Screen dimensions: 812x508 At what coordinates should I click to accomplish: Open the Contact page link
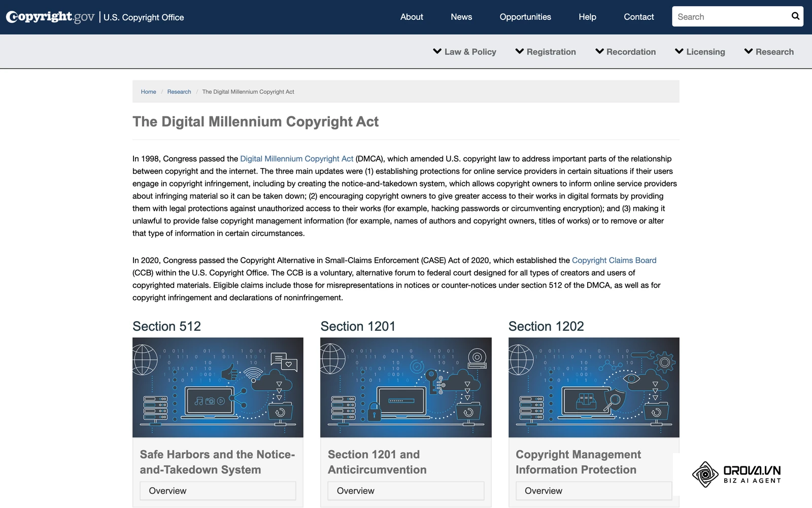tap(639, 17)
